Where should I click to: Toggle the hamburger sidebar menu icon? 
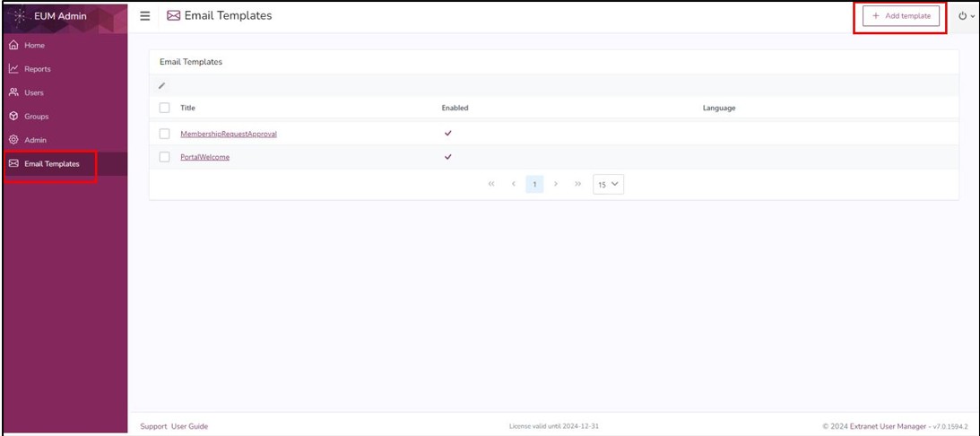coord(145,16)
